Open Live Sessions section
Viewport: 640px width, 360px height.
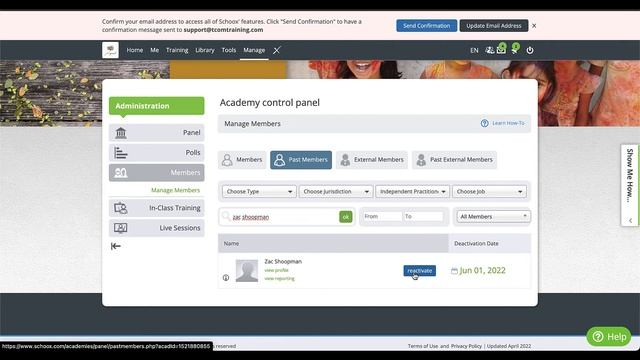coord(157,228)
